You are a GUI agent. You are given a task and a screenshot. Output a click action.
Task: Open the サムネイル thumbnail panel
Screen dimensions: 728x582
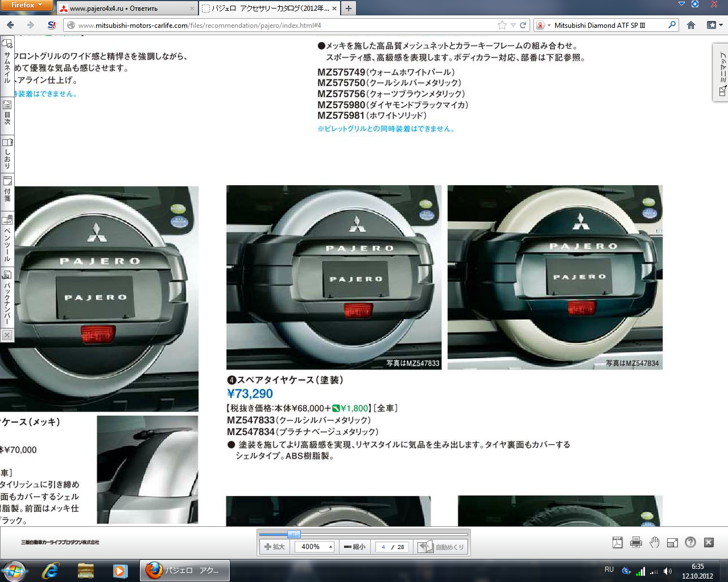[x=7, y=61]
